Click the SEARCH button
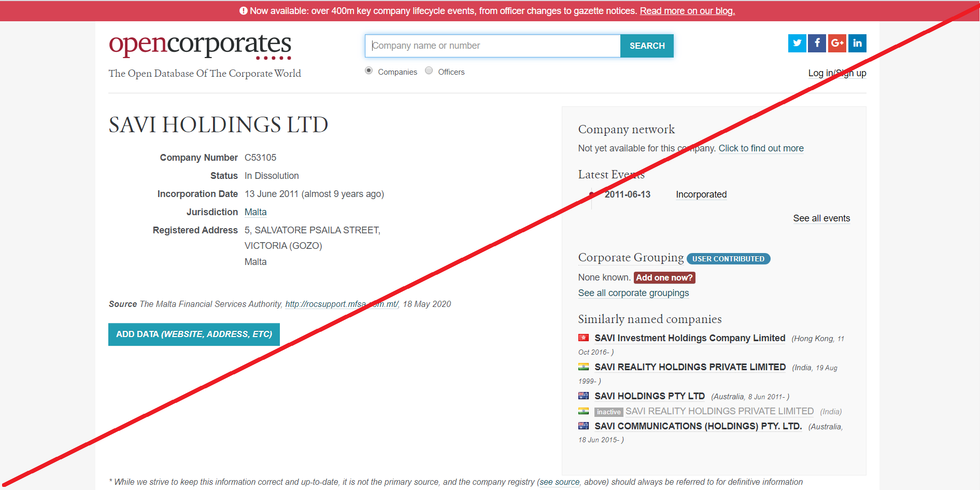Image resolution: width=980 pixels, height=490 pixels. 647,46
